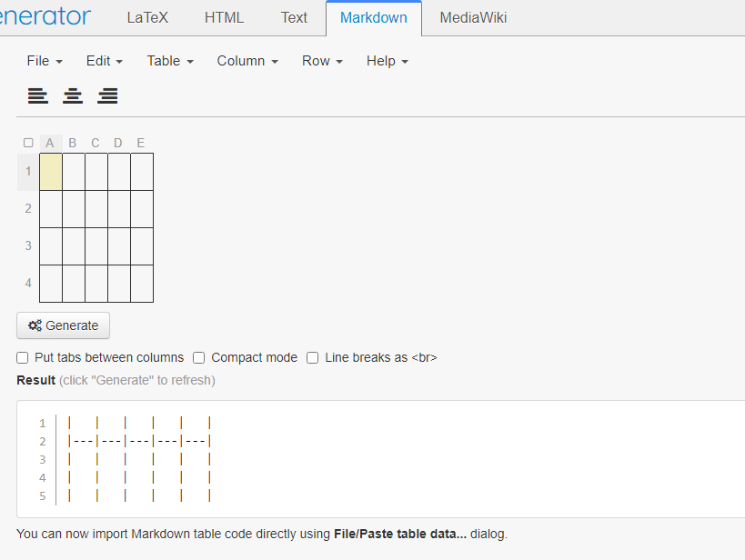Enable the Put tabs between columns option
This screenshot has height=560, width=745.
[x=22, y=357]
